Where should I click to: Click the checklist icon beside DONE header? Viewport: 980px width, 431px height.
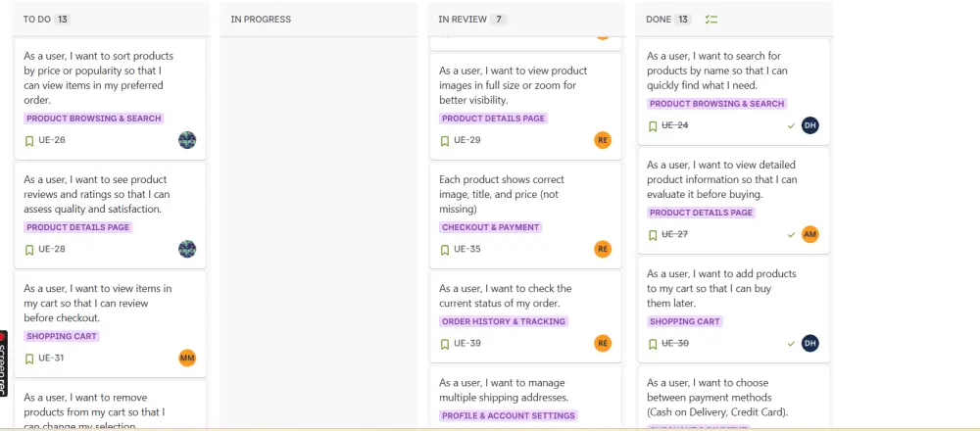[711, 20]
